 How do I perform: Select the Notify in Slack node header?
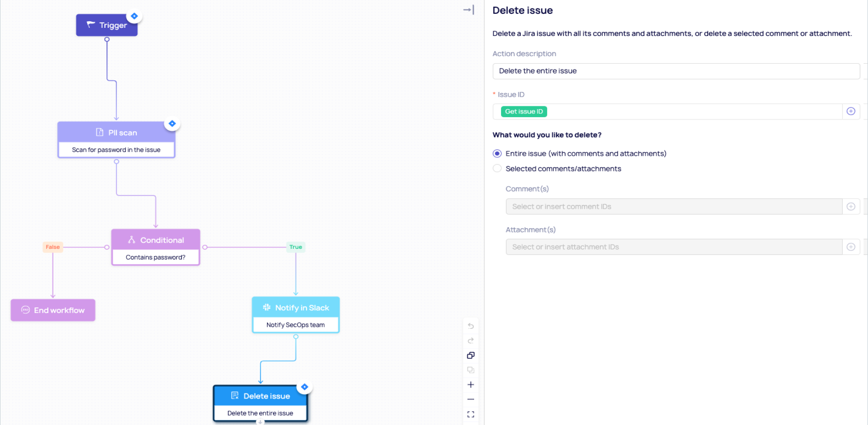point(296,307)
